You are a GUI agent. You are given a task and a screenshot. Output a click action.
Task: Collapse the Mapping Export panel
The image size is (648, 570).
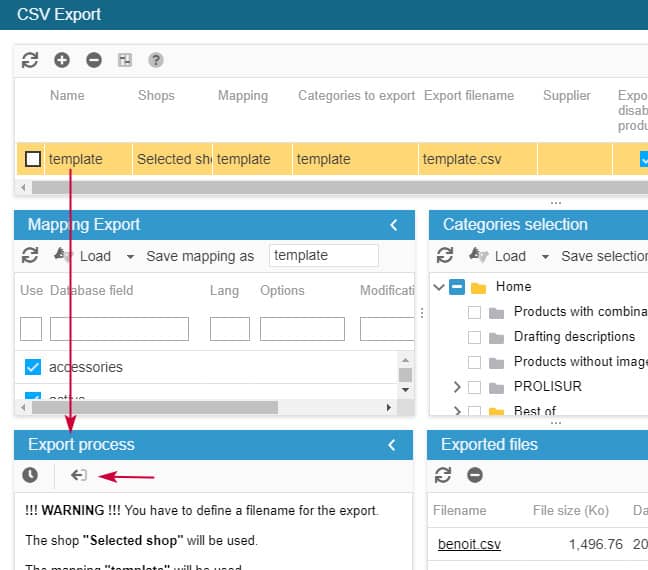394,225
